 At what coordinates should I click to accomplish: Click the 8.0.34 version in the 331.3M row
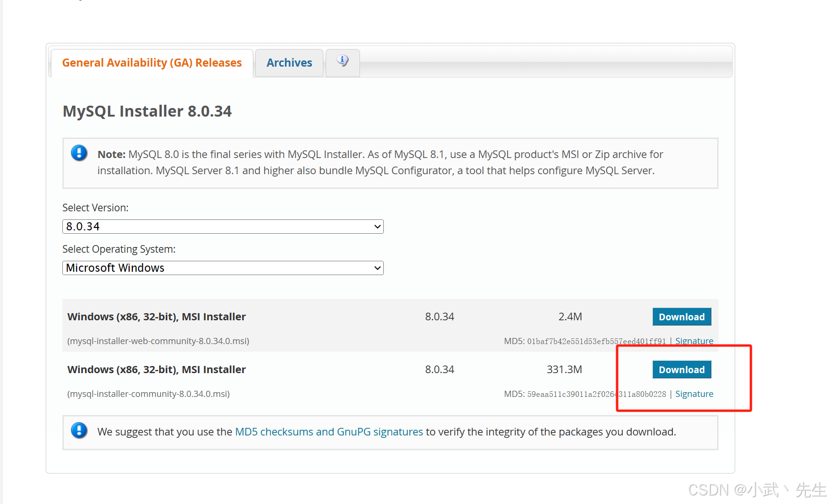439,370
